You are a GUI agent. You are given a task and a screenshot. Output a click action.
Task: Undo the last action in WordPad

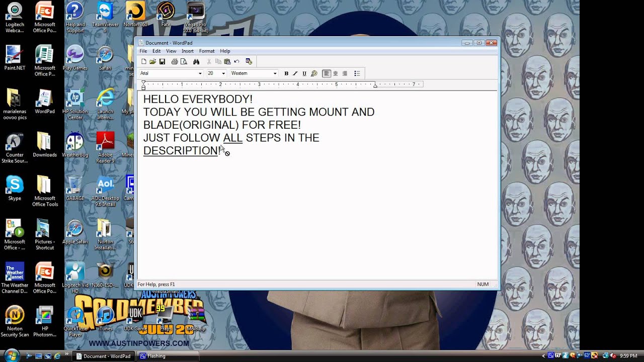click(x=236, y=61)
